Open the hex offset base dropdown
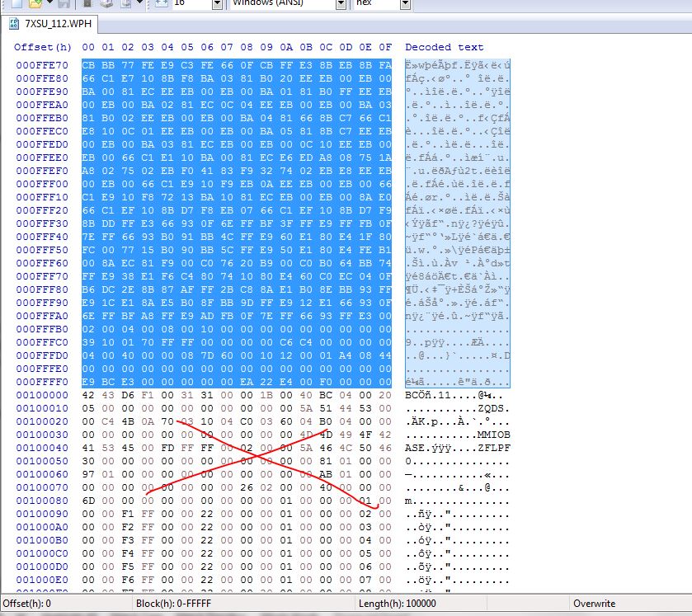Viewport: 692px width, 616px height. point(405,4)
